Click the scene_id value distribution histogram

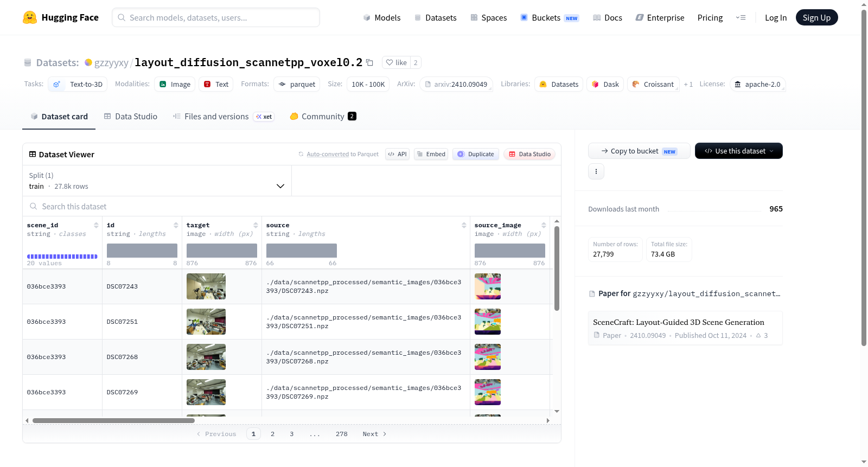click(x=62, y=257)
